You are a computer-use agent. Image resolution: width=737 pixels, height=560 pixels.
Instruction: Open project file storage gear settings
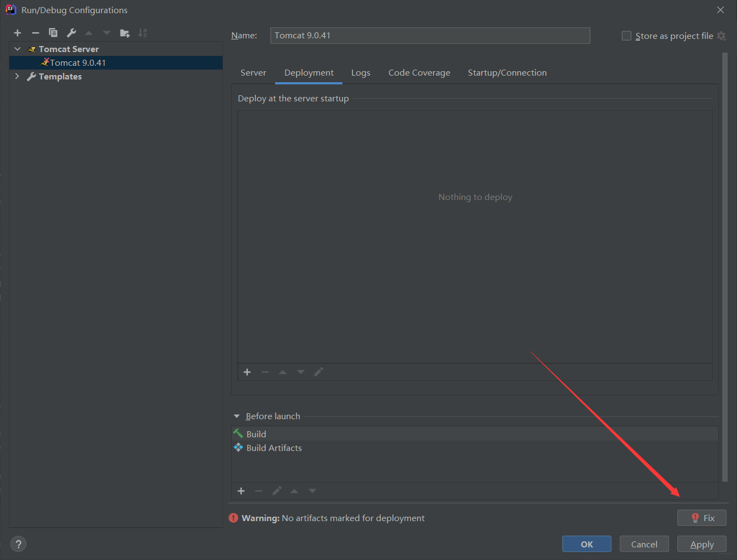click(722, 36)
